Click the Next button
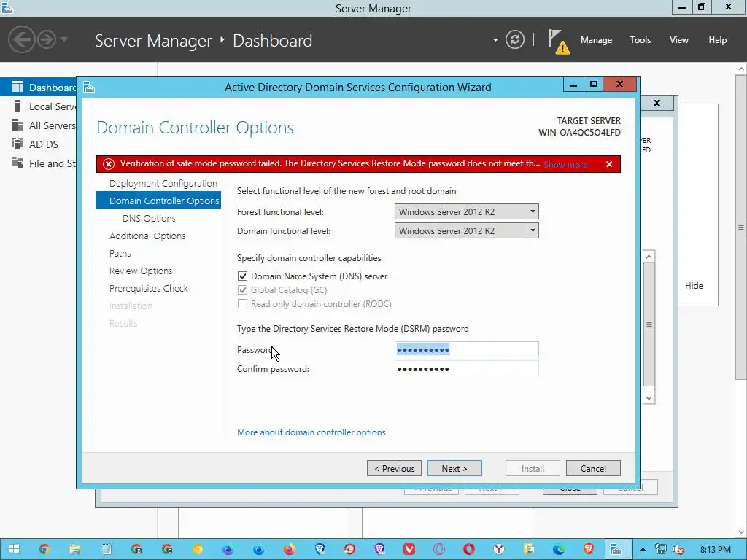The width and height of the screenshot is (747, 560). 454,469
